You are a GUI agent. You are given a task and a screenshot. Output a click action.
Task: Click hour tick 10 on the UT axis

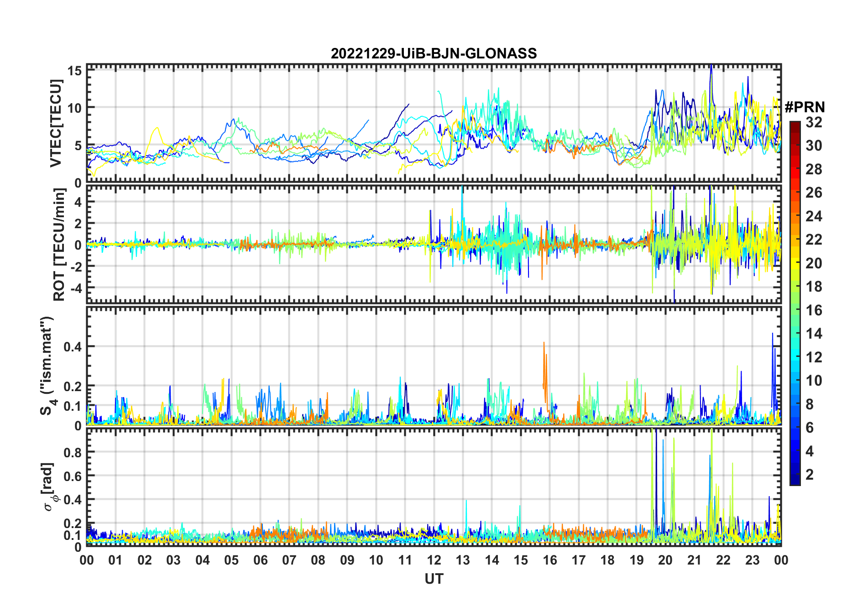click(376, 560)
